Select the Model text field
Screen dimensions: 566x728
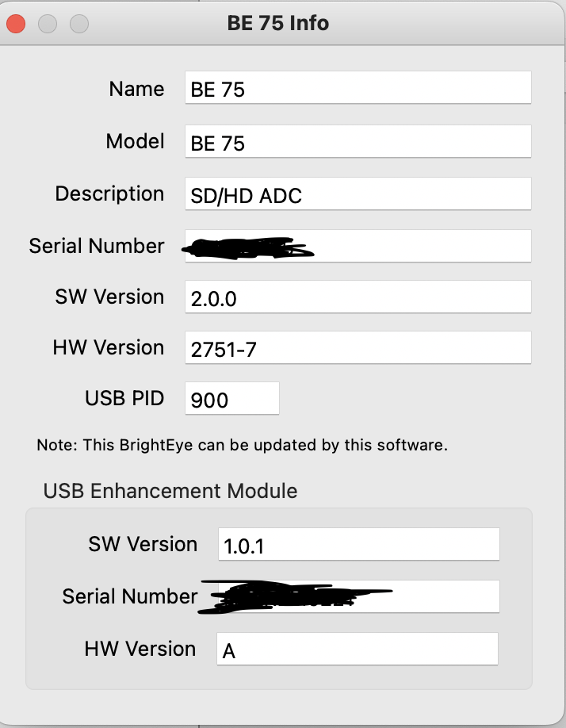[358, 142]
